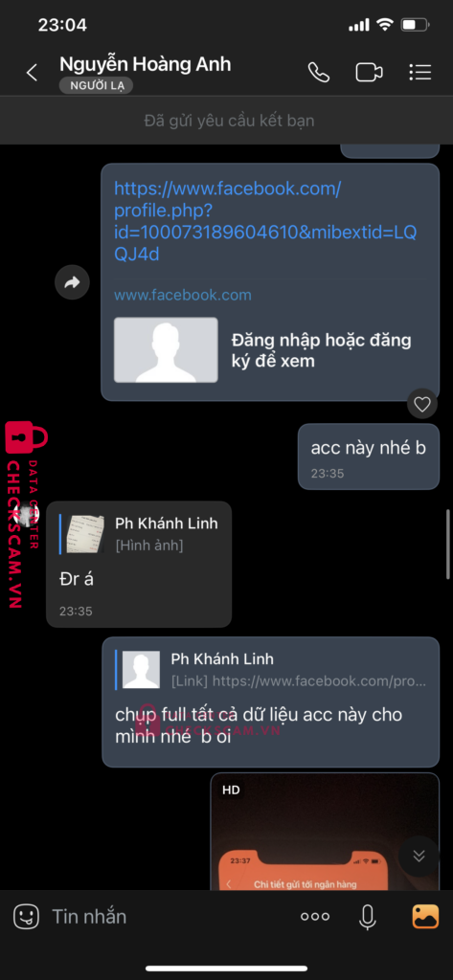The width and height of the screenshot is (453, 980).
Task: Open the chat options list menu
Action: click(419, 73)
